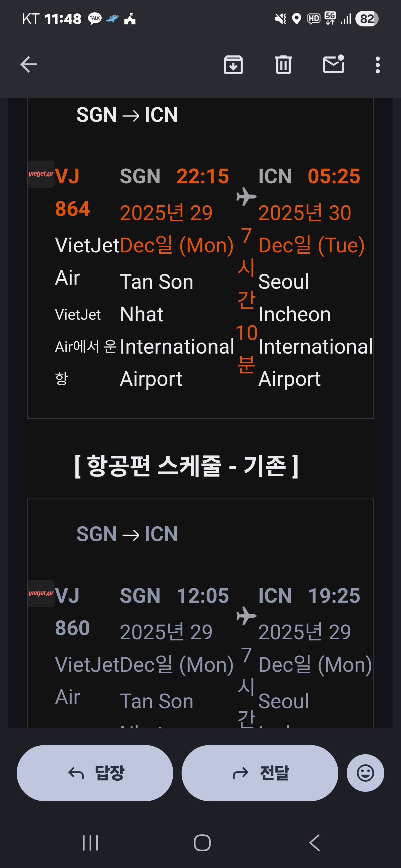Mark email as unread
Viewport: 401px width, 868px height.
[x=333, y=64]
